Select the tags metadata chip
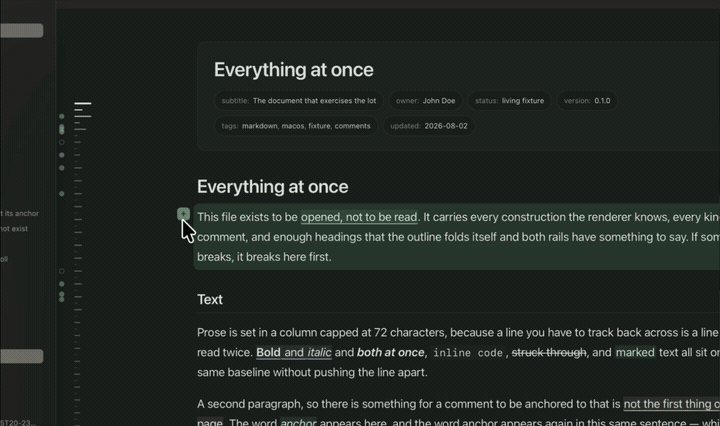This screenshot has width=720, height=426. tap(296, 126)
